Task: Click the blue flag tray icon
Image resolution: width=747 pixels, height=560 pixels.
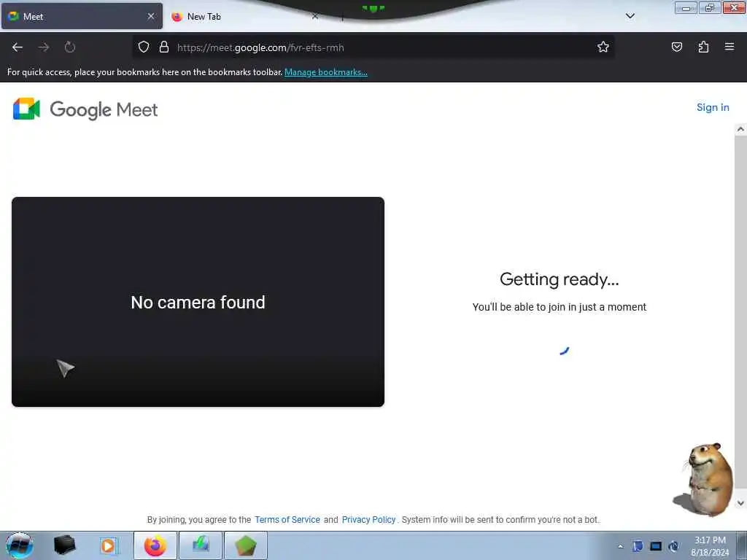Action: tap(638, 546)
